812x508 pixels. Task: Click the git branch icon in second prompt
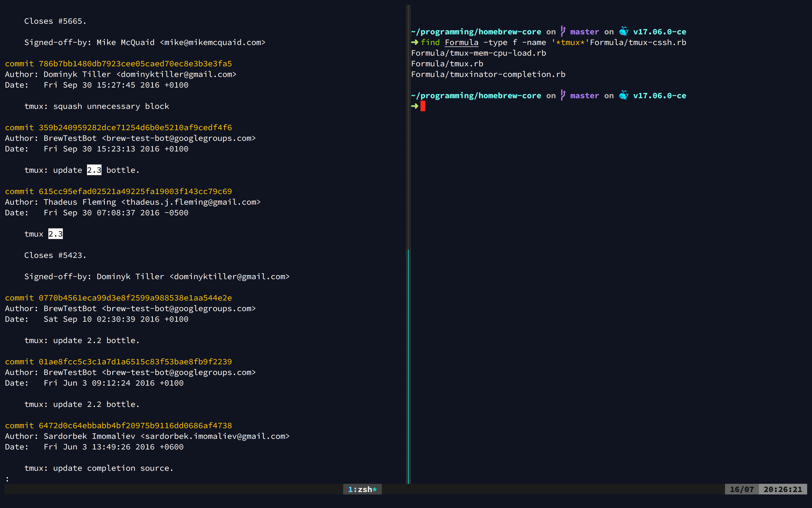[x=563, y=95]
